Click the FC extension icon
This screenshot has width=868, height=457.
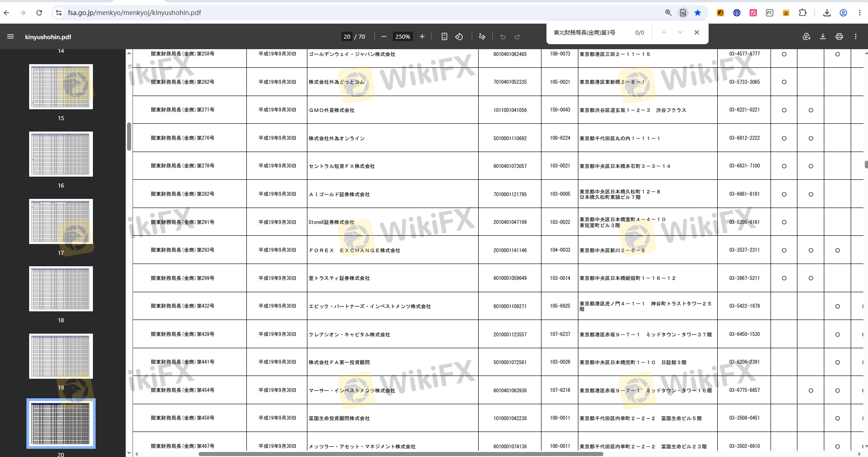click(x=770, y=13)
